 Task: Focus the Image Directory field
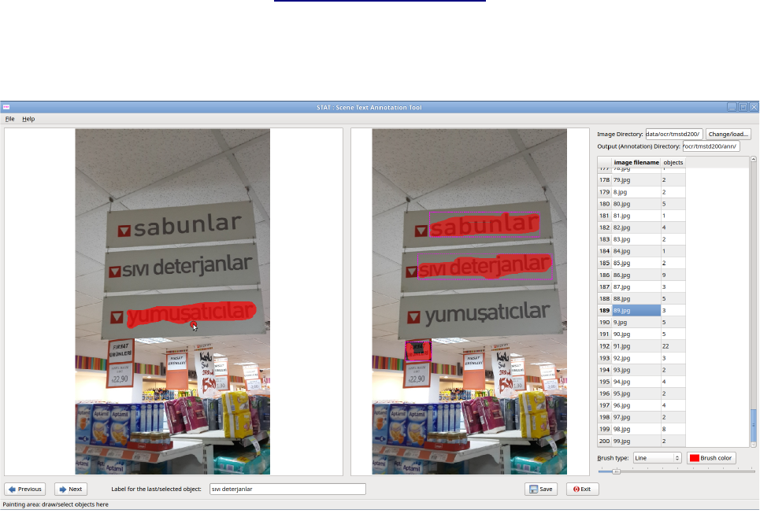coord(673,134)
